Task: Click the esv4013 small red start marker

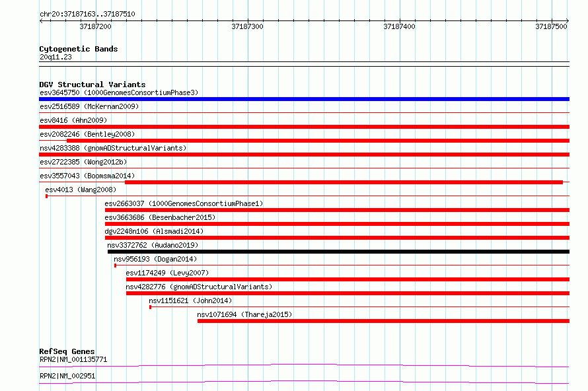Action: click(x=46, y=196)
